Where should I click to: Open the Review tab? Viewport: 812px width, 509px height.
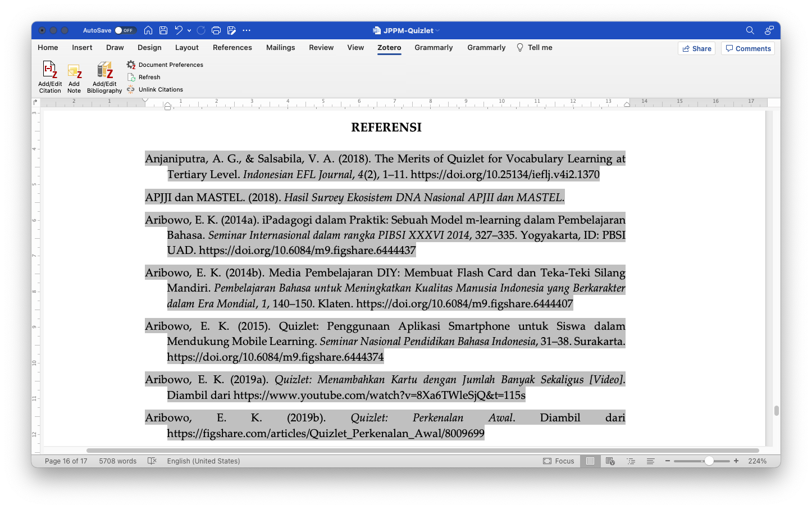(x=321, y=48)
